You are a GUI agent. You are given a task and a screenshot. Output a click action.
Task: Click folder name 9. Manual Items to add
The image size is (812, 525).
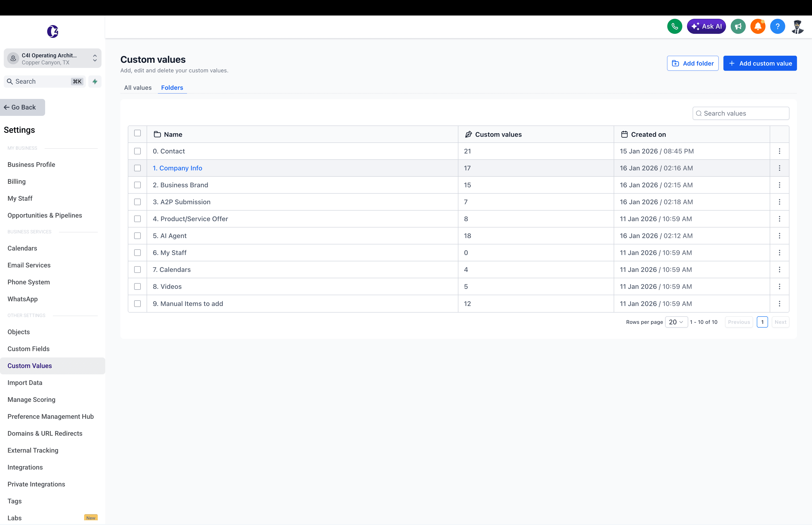(188, 303)
